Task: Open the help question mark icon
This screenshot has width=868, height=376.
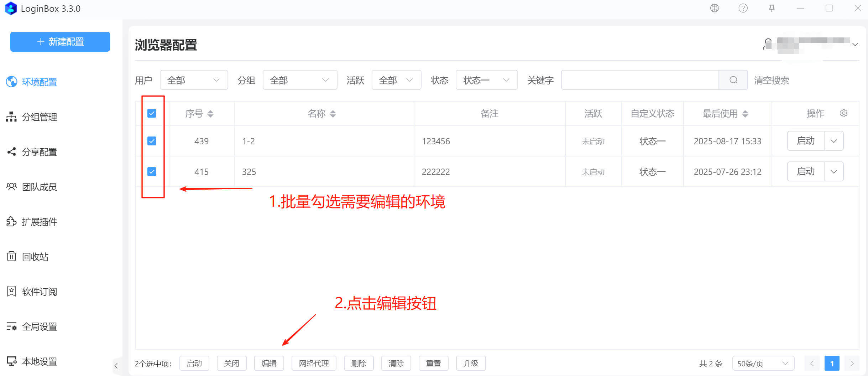Action: pyautogui.click(x=743, y=8)
